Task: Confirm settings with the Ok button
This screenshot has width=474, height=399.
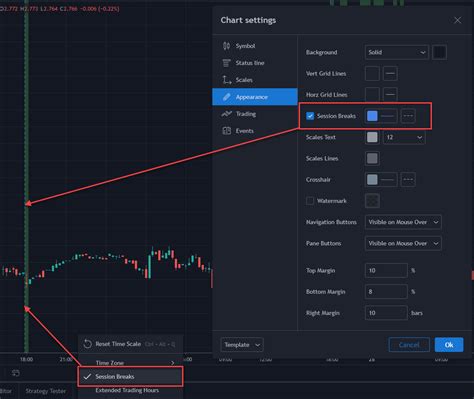Action: point(449,345)
